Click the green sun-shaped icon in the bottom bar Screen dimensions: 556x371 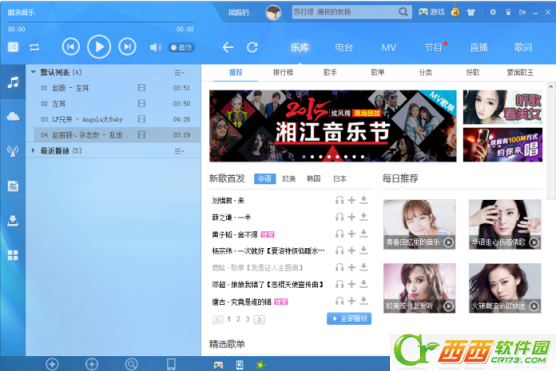261,365
